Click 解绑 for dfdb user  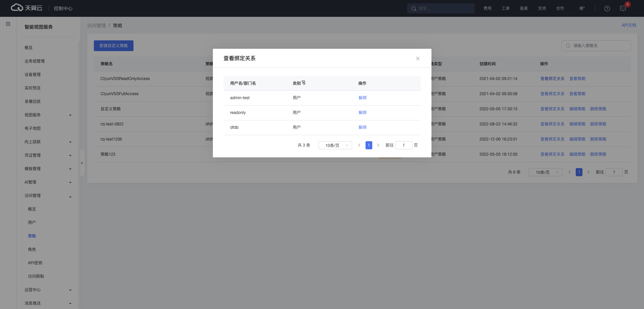pyautogui.click(x=363, y=127)
